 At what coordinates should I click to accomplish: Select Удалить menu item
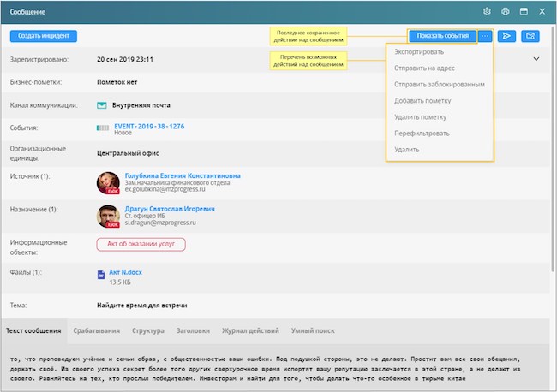407,150
